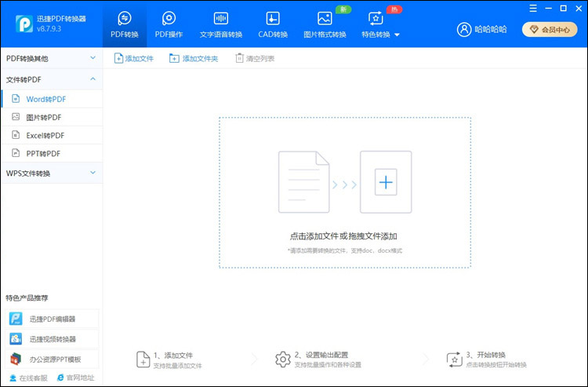This screenshot has height=387, width=588.
Task: Select Excel转PDF in the sidebar
Action: (52, 135)
